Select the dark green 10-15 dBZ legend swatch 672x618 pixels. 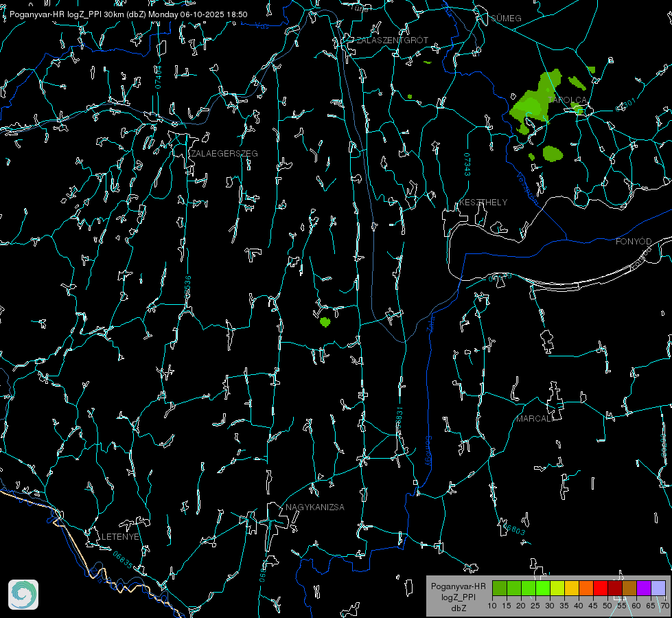pyautogui.click(x=500, y=588)
